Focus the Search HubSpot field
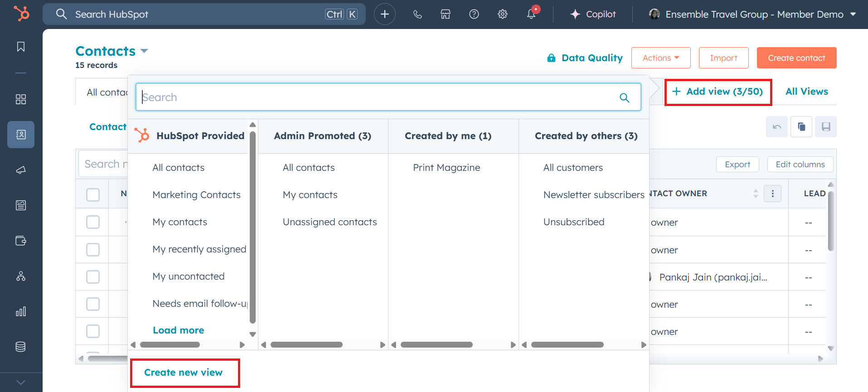This screenshot has height=392, width=868. pos(204,14)
